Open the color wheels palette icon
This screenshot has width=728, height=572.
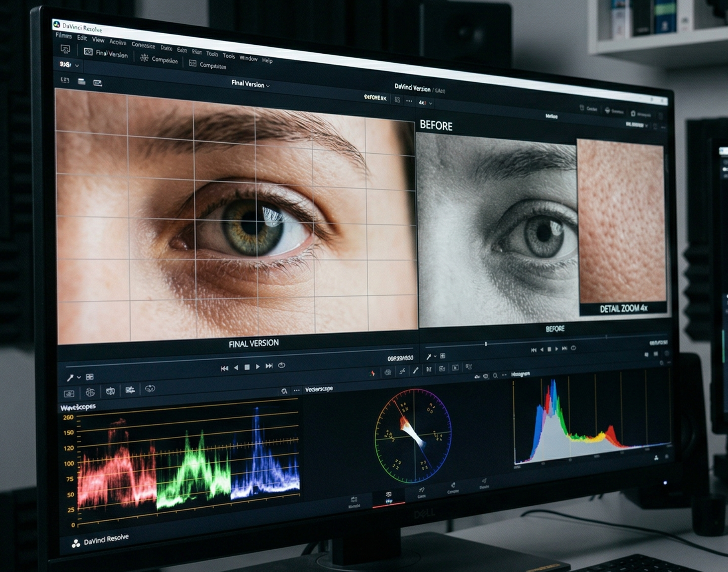coord(90,392)
